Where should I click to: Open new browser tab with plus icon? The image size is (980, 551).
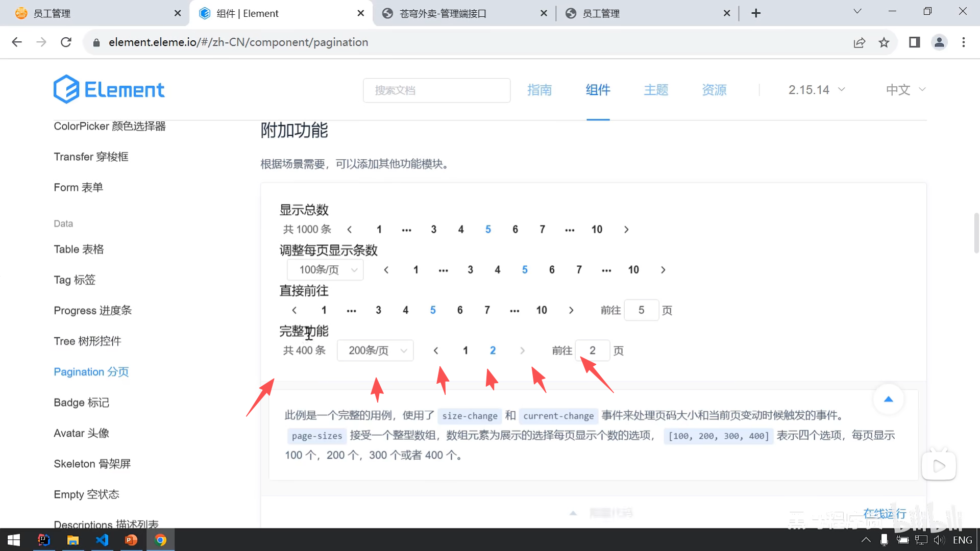click(756, 13)
